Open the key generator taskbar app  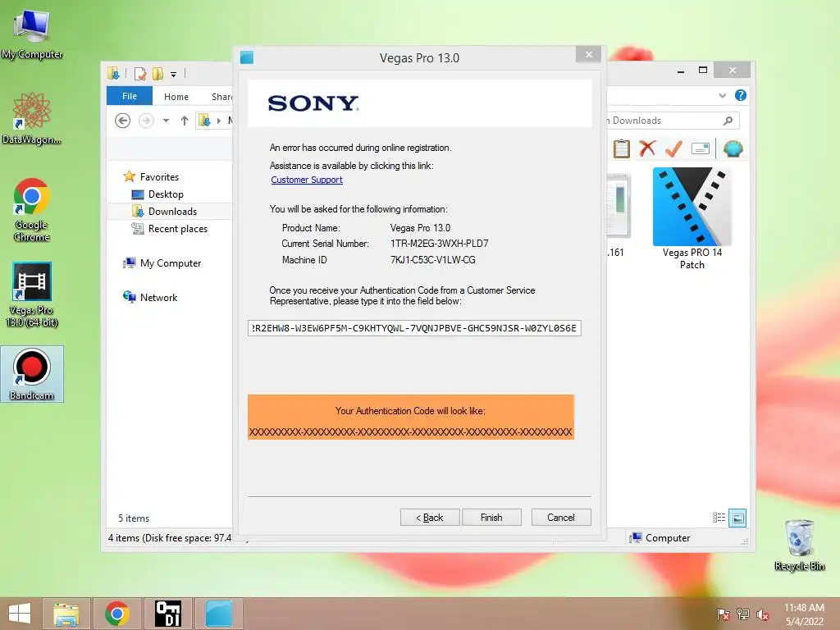click(167, 614)
